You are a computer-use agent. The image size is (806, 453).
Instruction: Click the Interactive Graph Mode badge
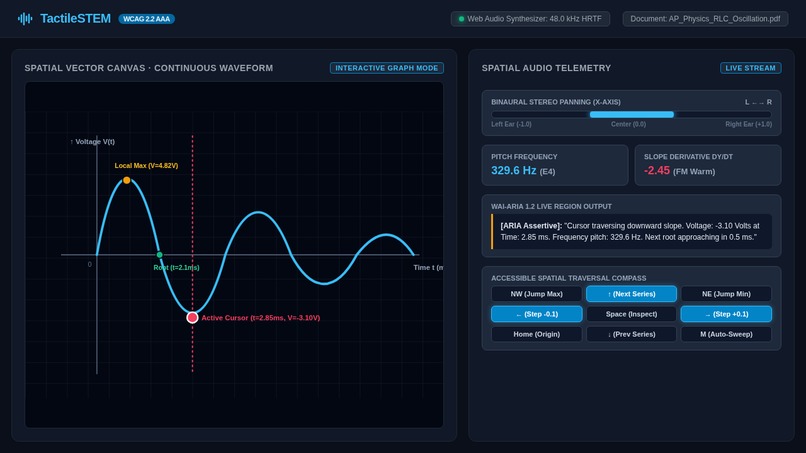click(387, 68)
